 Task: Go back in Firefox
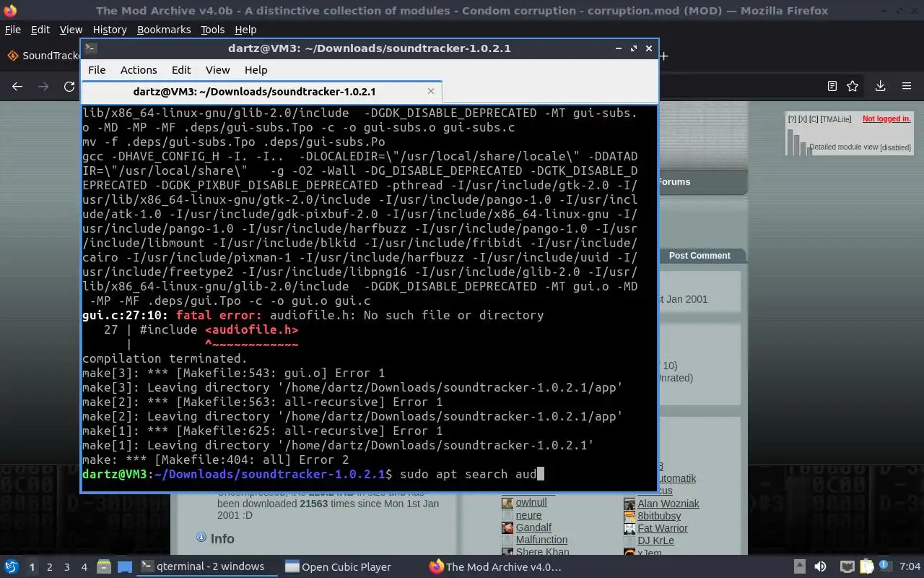17,86
